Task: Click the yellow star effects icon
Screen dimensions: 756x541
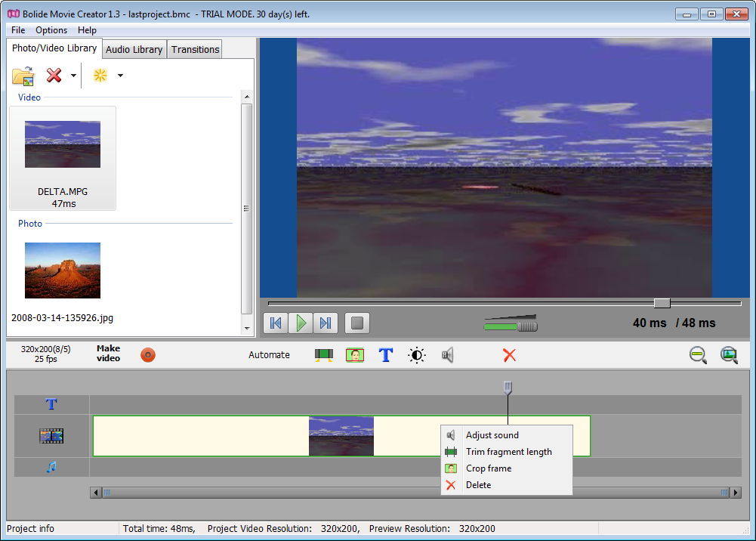Action: point(100,76)
